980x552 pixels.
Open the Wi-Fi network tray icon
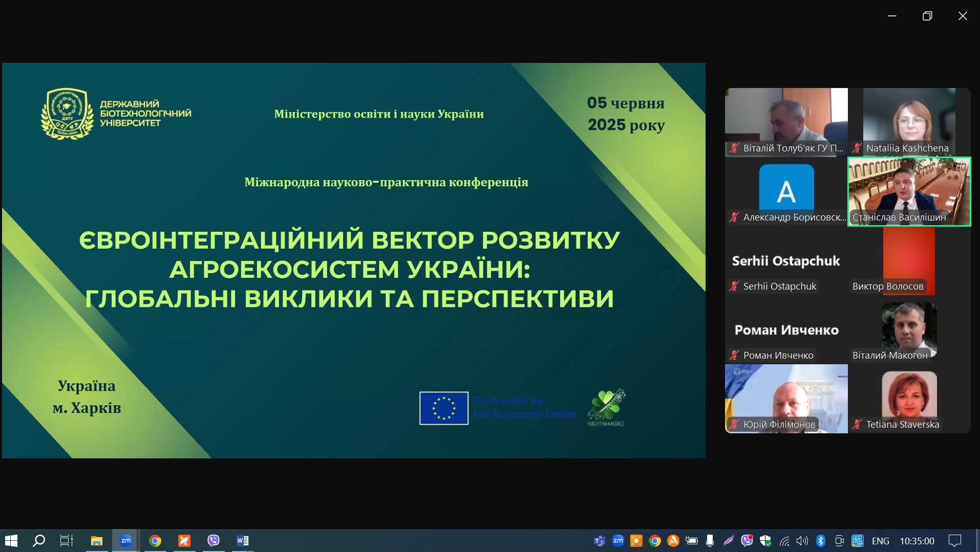784,541
